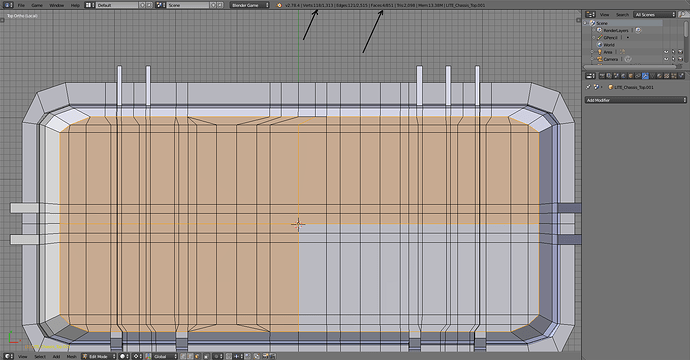Open the pivot point dropdown
The height and width of the screenshot is (360, 690).
(137, 356)
